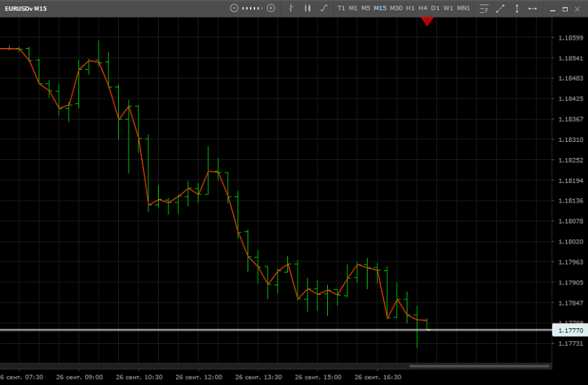Select the MN1 monthly timeframe

464,8
